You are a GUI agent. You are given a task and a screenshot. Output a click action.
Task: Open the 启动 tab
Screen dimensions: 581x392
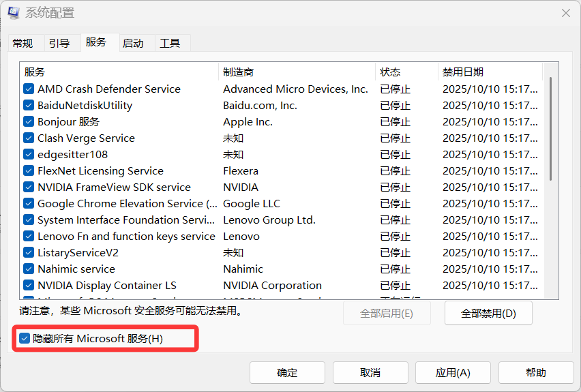pyautogui.click(x=133, y=44)
